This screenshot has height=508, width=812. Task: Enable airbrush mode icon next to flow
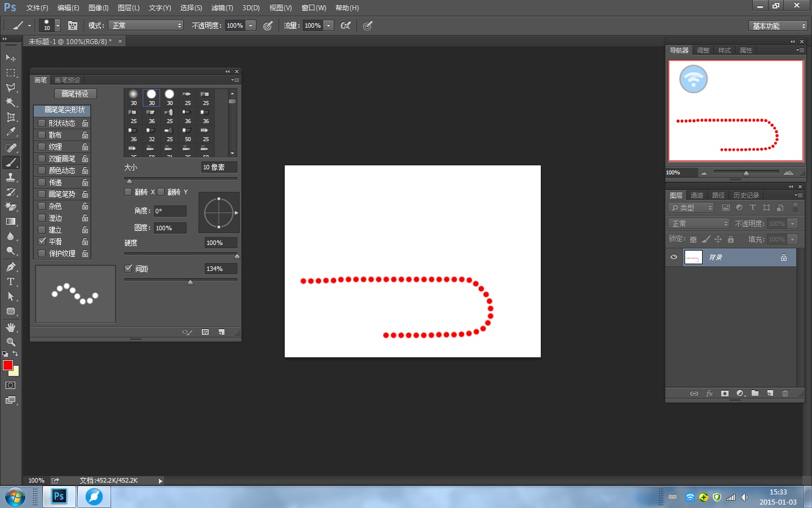346,25
